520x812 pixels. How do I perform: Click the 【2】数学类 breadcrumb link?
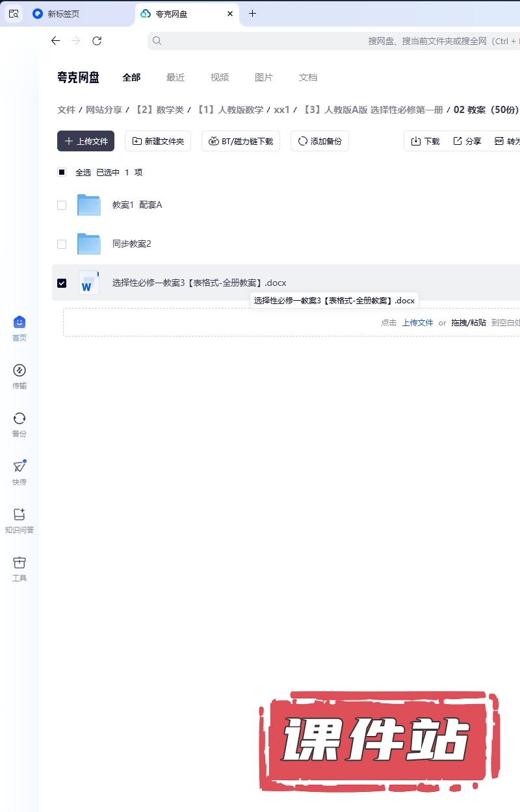pos(159,110)
